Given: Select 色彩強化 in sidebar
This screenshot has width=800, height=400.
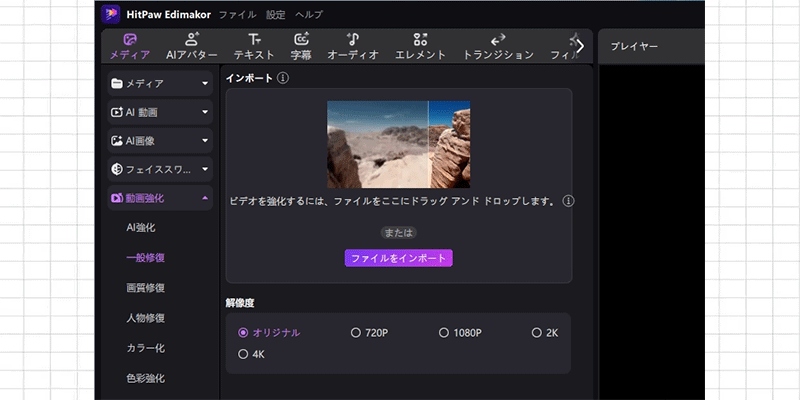Looking at the screenshot, I should [145, 379].
